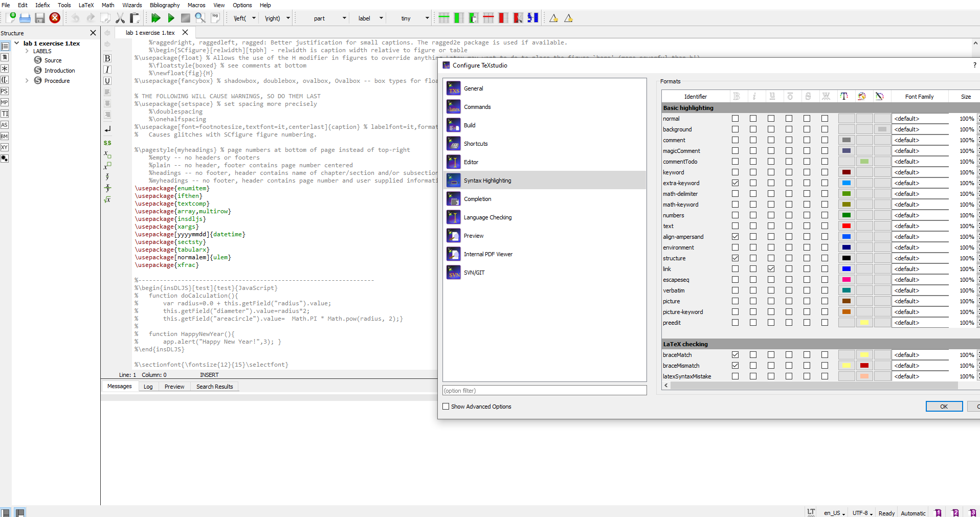Confirm settings with the OK button
Viewport: 980px width, 517px height.
tap(944, 406)
